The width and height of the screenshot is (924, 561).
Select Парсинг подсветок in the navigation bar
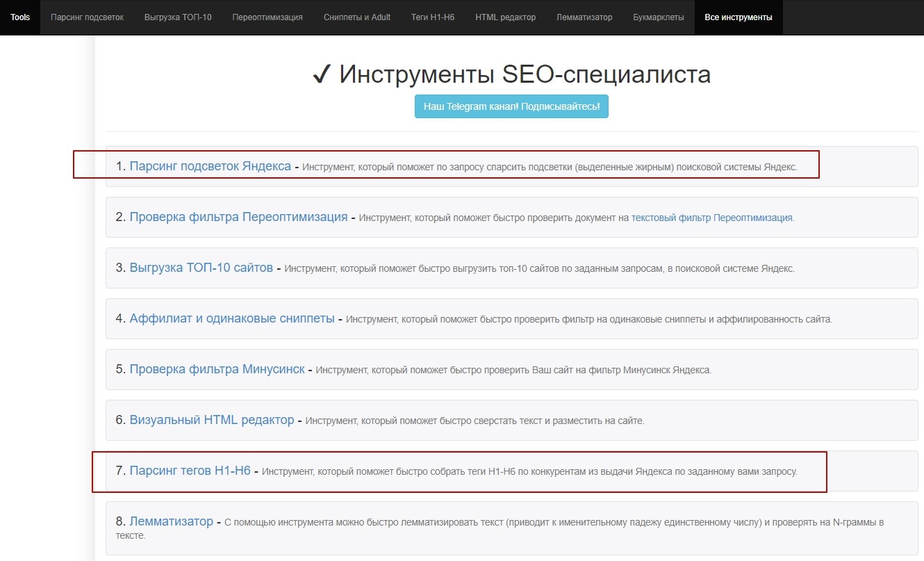click(87, 17)
